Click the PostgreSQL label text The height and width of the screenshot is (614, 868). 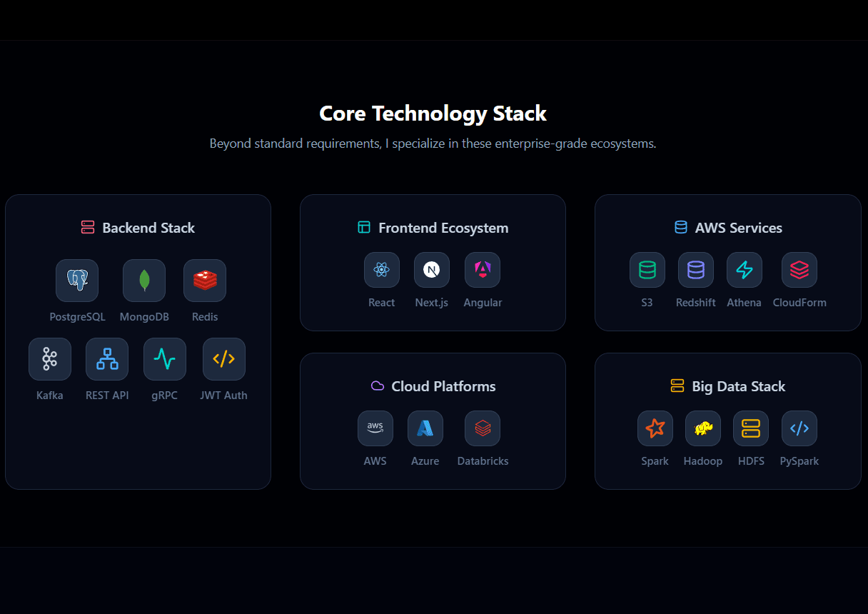pyautogui.click(x=77, y=317)
